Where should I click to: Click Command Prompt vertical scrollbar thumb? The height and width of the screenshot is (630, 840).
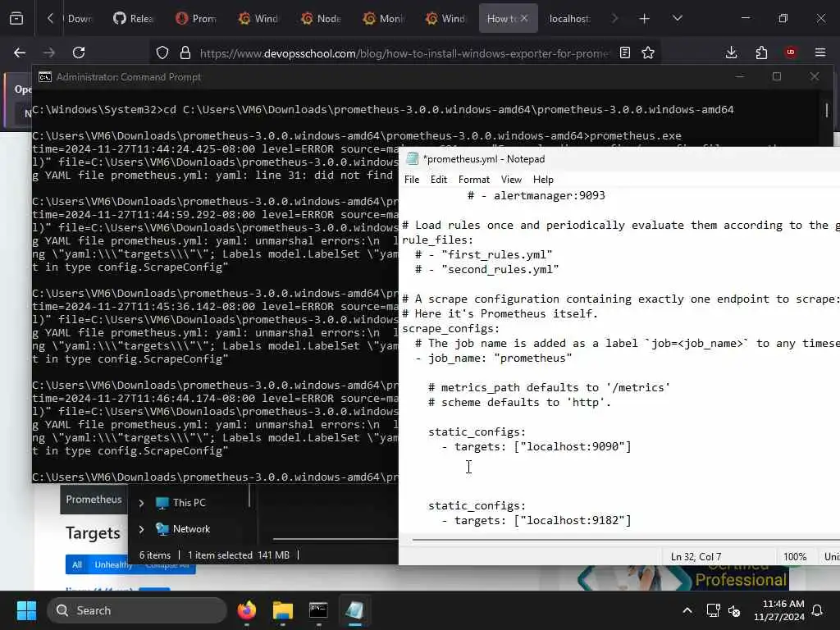click(827, 111)
